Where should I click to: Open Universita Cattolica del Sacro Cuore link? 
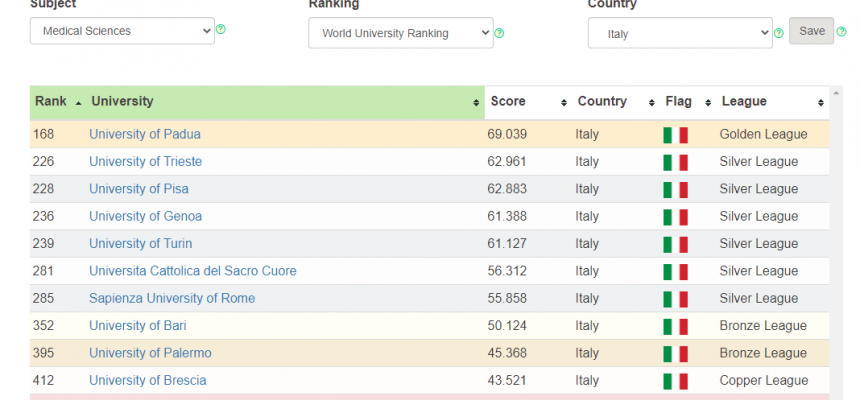193,271
